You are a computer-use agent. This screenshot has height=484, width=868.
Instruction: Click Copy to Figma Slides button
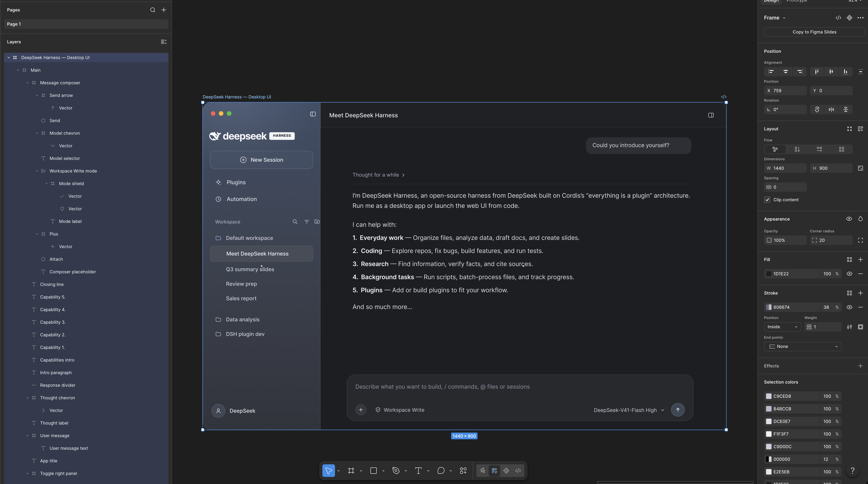coord(814,32)
